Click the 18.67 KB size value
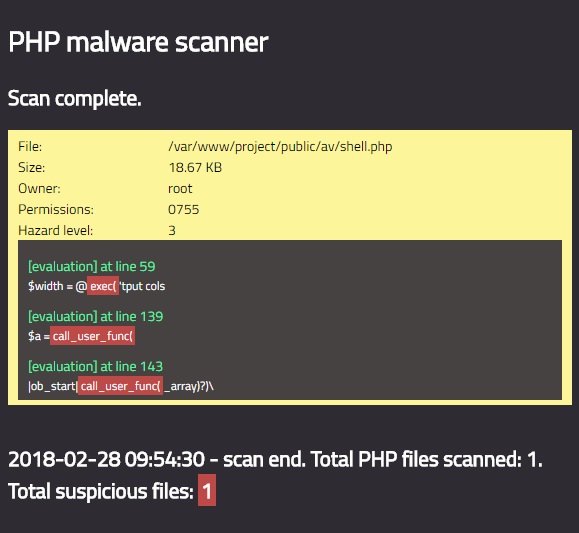The image size is (579, 533). click(x=195, y=167)
